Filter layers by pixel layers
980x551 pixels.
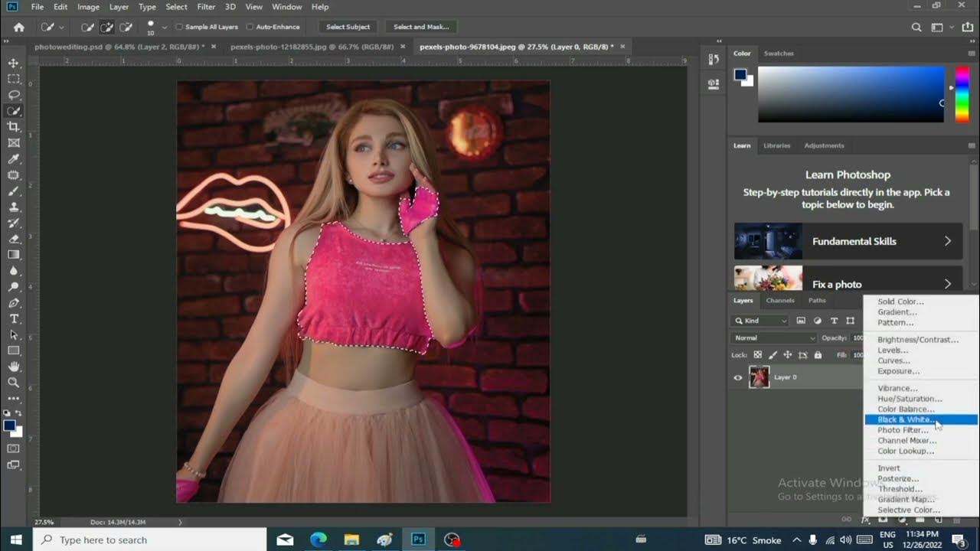point(801,321)
